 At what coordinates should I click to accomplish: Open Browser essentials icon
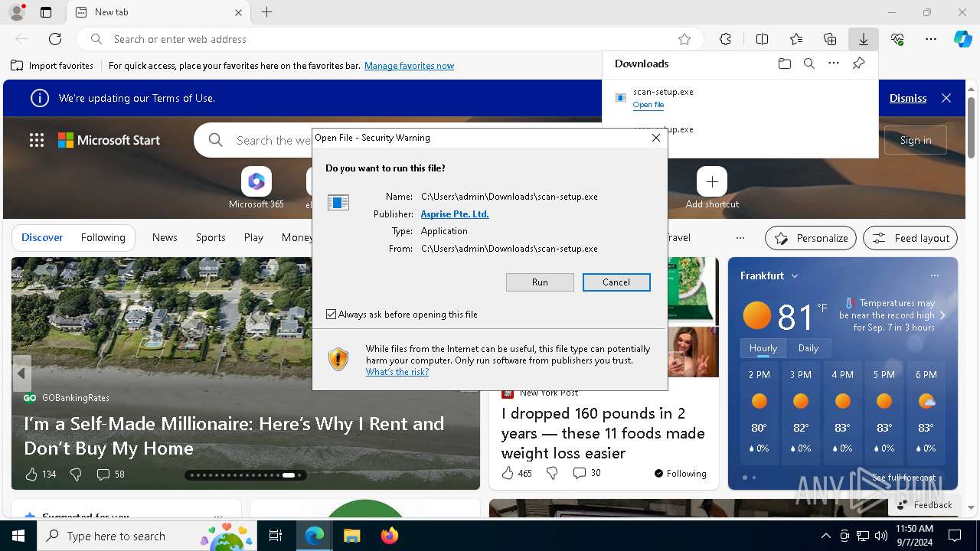tap(897, 39)
